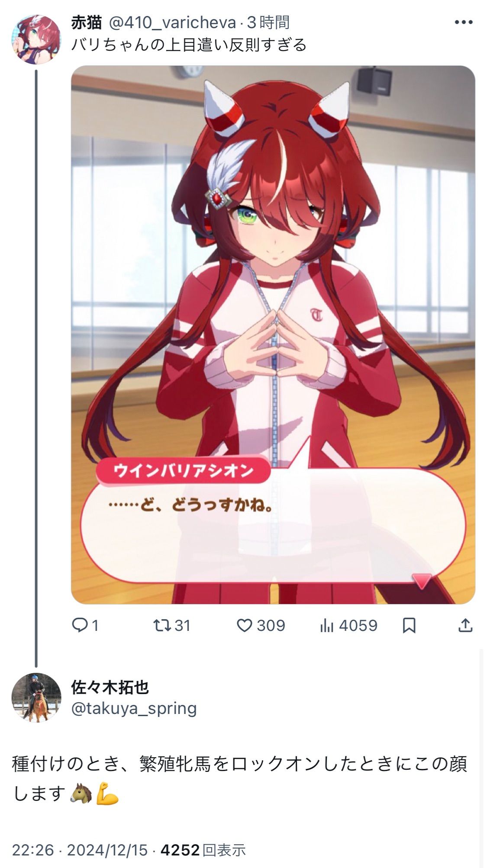This screenshot has height=868, width=487.
Task: Tap the reply text beginning 種付けのとき
Action: point(239,778)
